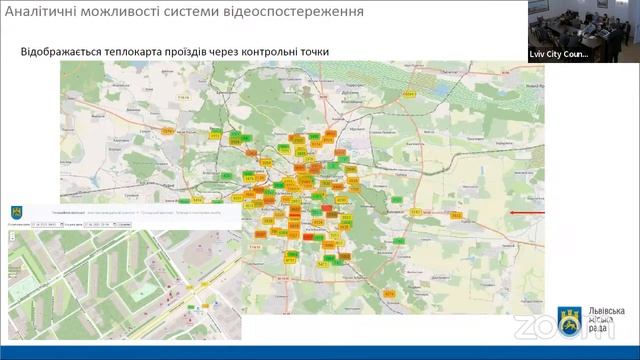
Task: Select the green marker southeast of the city cluster
Action: 399,241
